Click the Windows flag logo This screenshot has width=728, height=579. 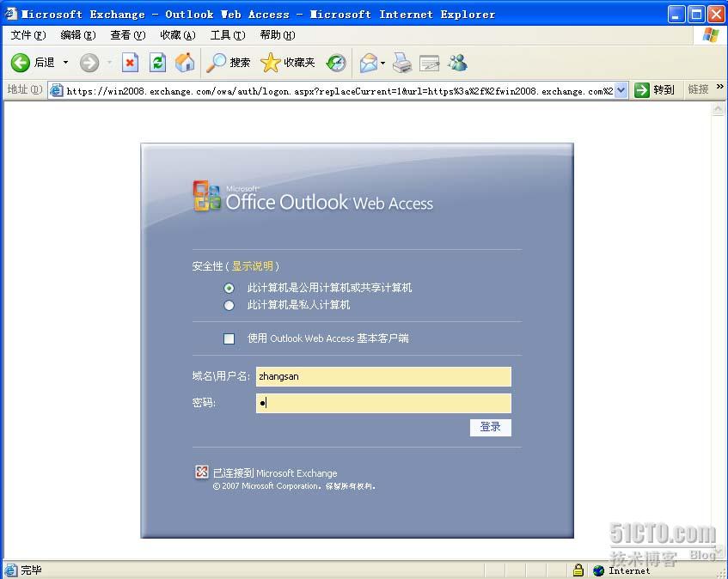pos(710,35)
